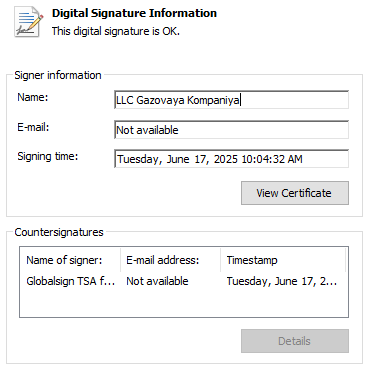The width and height of the screenshot is (365, 368).
Task: Select the Signing time text field
Action: tap(231, 159)
